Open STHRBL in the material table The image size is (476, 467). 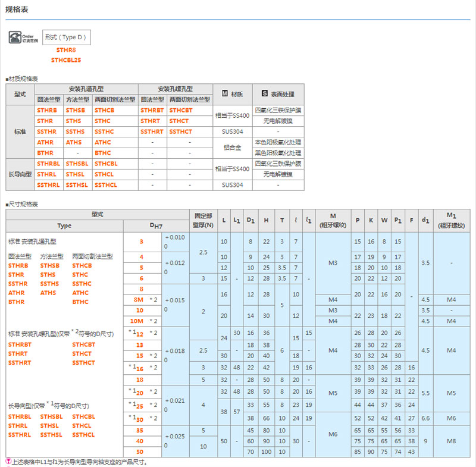pos(49,164)
